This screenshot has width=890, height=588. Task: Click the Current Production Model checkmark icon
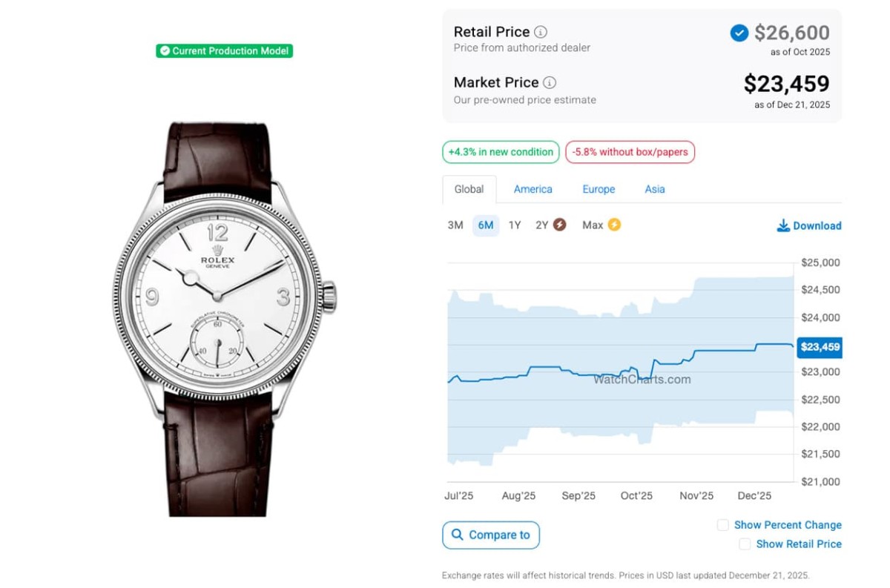tap(165, 51)
